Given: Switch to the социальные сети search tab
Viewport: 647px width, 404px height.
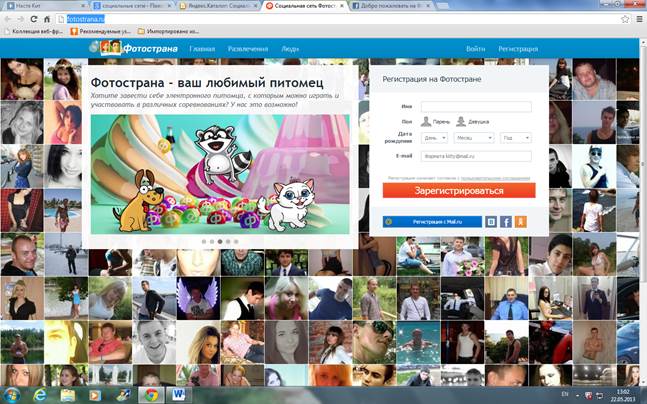Looking at the screenshot, I should click(132, 6).
